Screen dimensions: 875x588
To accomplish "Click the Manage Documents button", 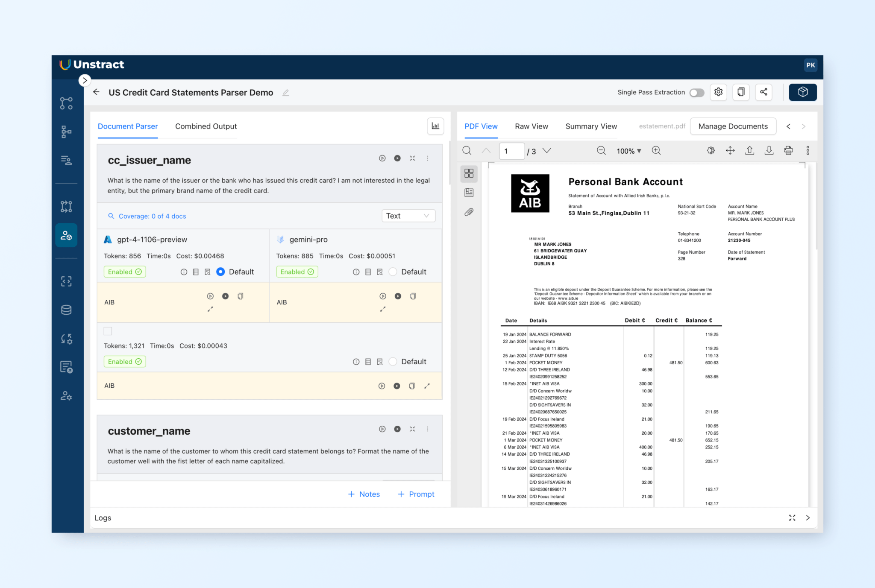I will (x=733, y=126).
